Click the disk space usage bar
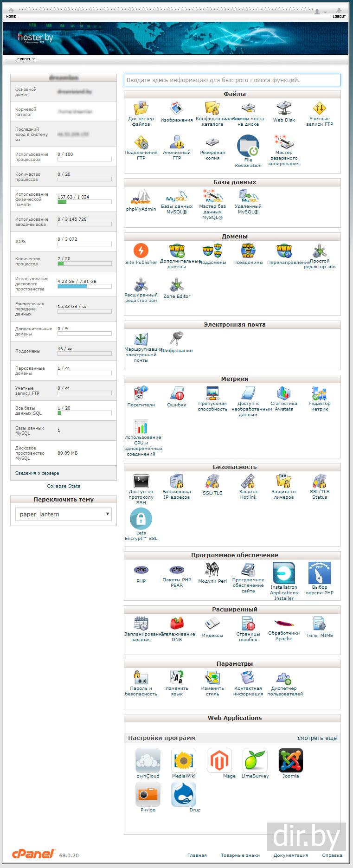 [84, 286]
